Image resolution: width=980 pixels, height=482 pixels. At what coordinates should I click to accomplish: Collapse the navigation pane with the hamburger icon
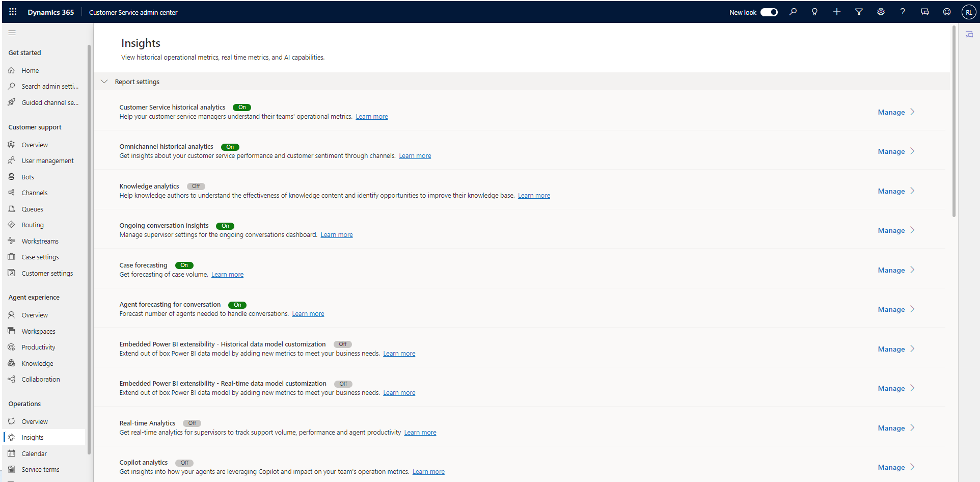12,32
